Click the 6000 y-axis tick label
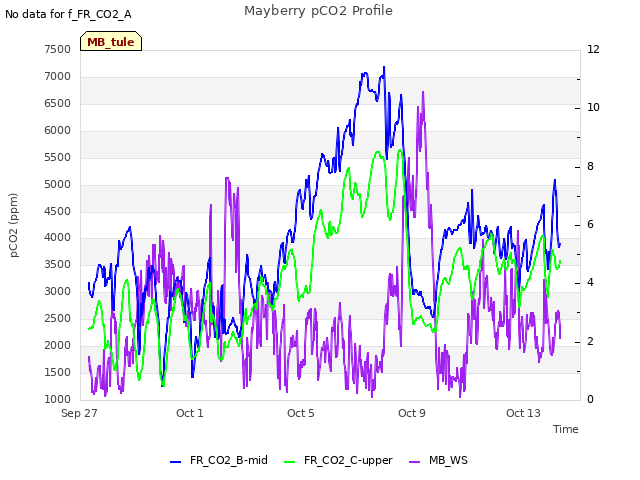640x480 pixels. (x=58, y=130)
